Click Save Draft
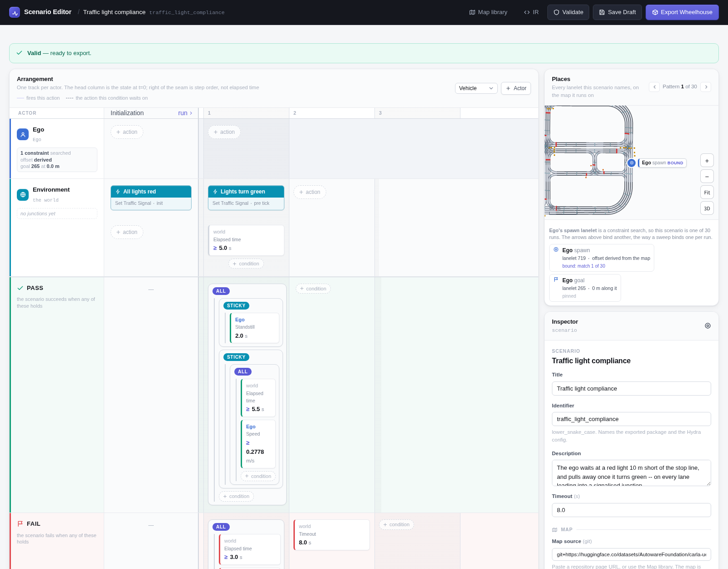728x569 pixels. tap(617, 12)
